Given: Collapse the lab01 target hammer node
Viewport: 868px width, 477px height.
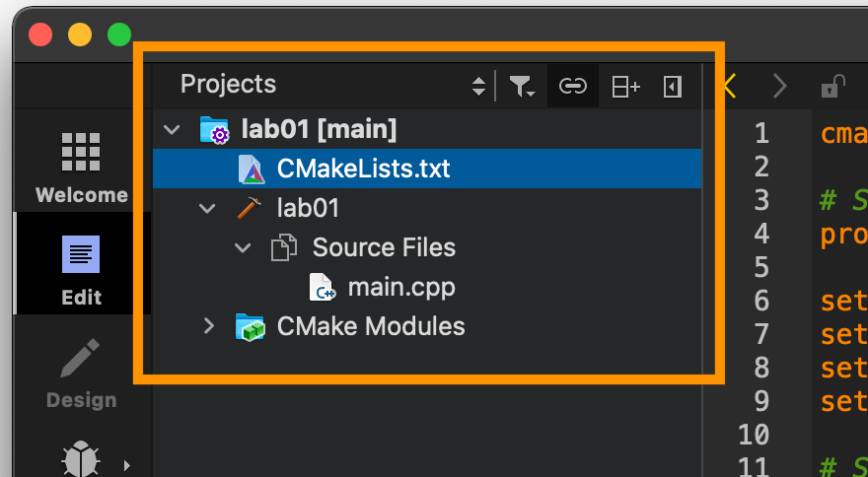Looking at the screenshot, I should (x=207, y=209).
